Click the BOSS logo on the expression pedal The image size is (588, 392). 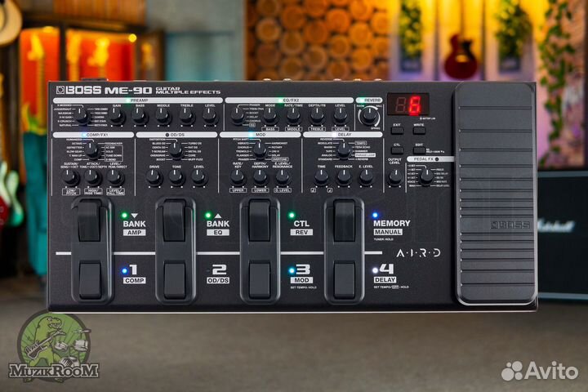click(510, 225)
